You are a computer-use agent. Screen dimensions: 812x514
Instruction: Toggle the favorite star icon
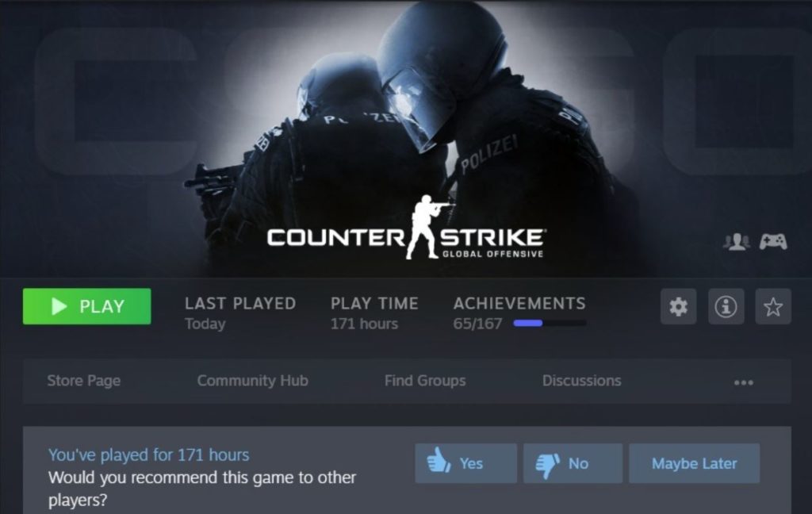(x=773, y=307)
